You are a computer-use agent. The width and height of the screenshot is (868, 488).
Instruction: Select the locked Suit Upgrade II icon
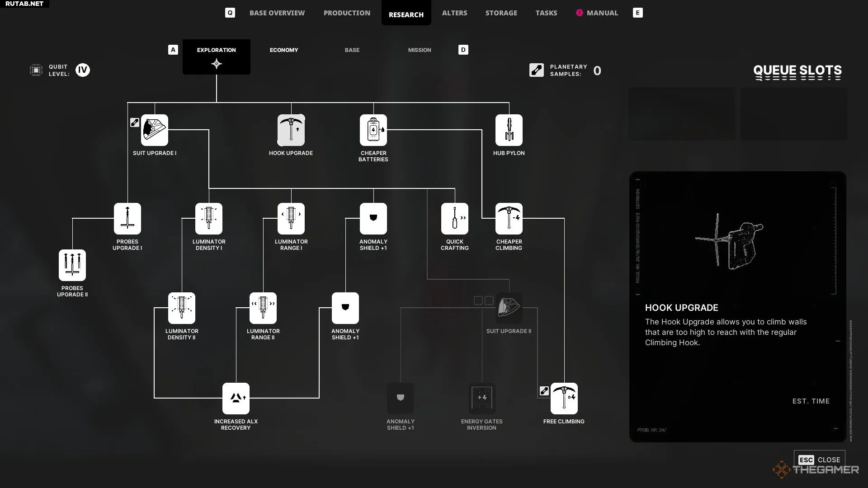(x=509, y=308)
